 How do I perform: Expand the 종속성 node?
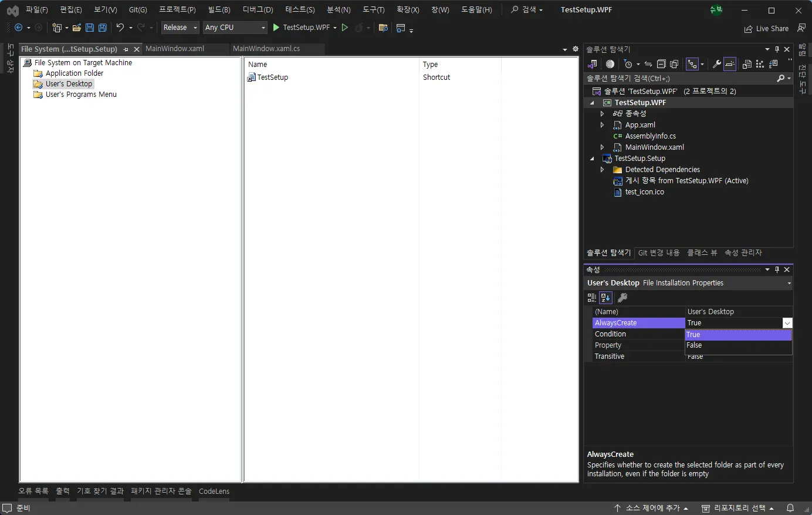602,114
